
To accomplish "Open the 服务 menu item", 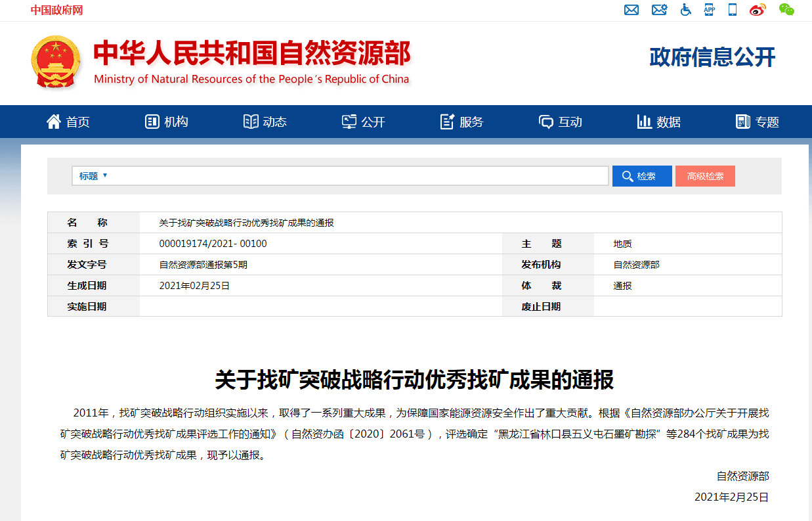I will tap(471, 122).
